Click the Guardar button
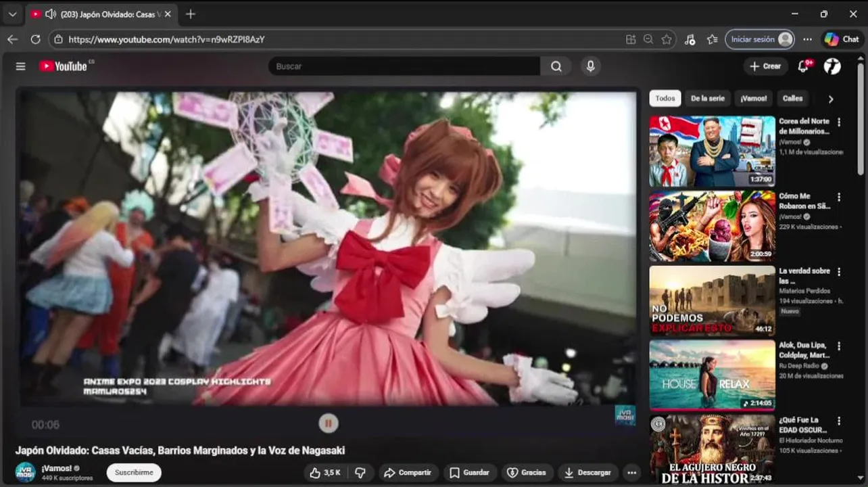 [469, 472]
